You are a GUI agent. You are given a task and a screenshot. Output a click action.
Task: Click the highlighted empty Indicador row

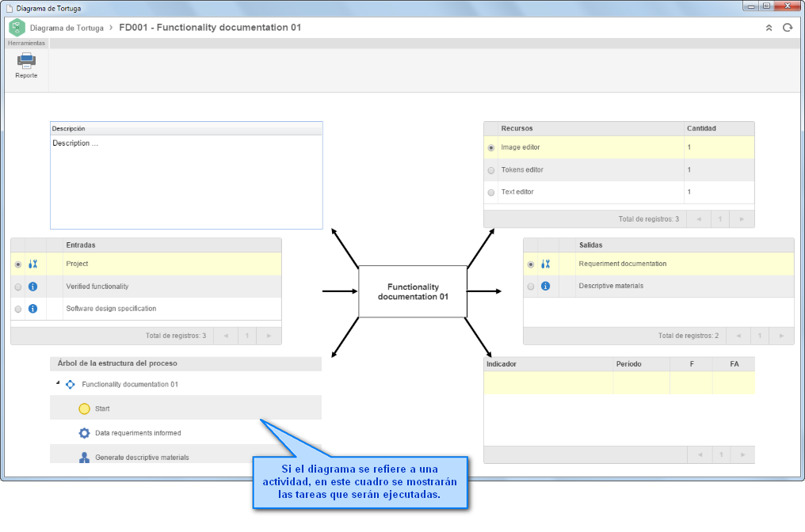click(x=619, y=382)
